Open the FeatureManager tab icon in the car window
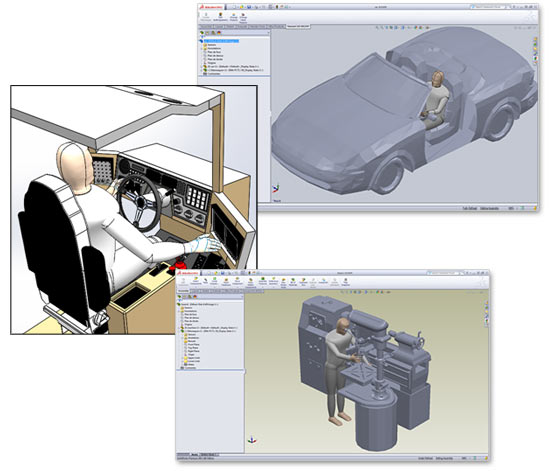This screenshot has height=471, width=550. coord(202,33)
